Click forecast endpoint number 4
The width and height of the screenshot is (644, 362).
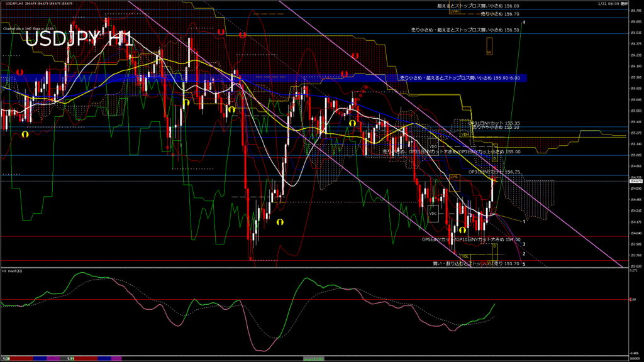click(x=524, y=23)
